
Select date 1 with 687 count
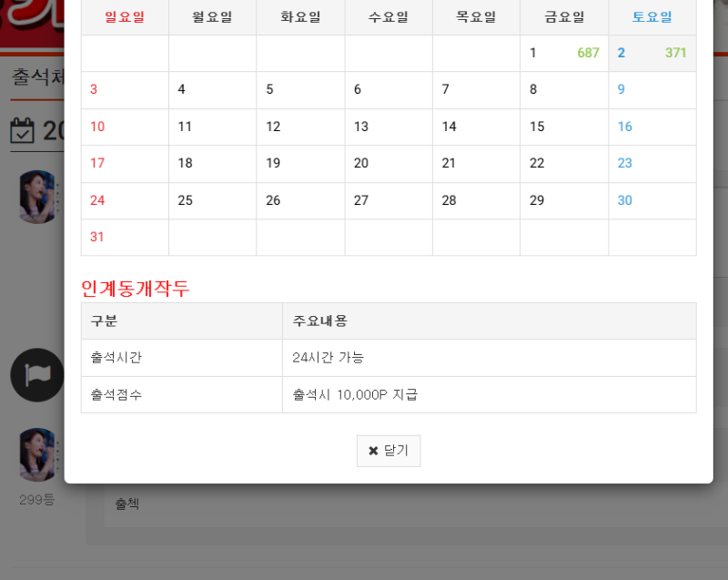click(x=564, y=53)
